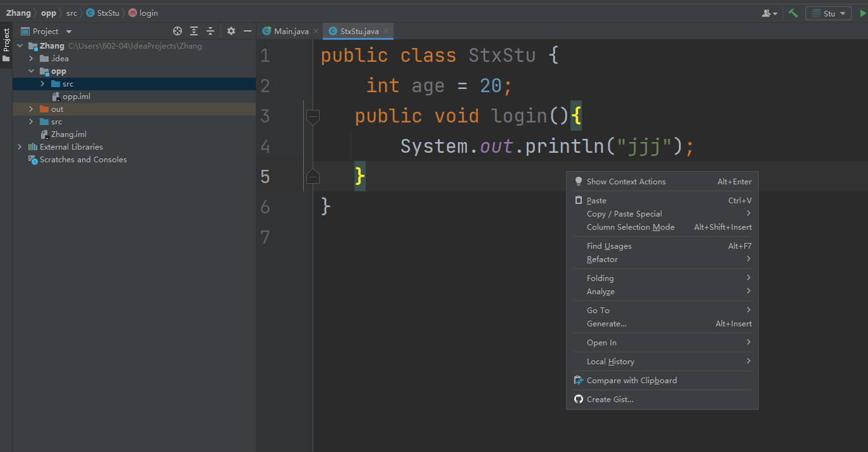Click Zhang in the breadcrumb path
The image size is (868, 452).
point(18,13)
